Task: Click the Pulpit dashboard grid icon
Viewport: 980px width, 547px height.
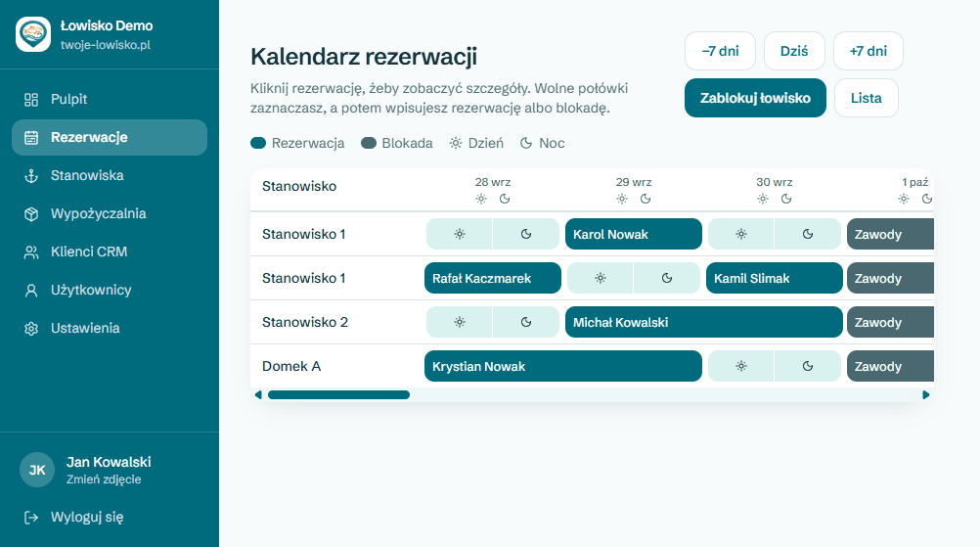Action: click(x=31, y=100)
